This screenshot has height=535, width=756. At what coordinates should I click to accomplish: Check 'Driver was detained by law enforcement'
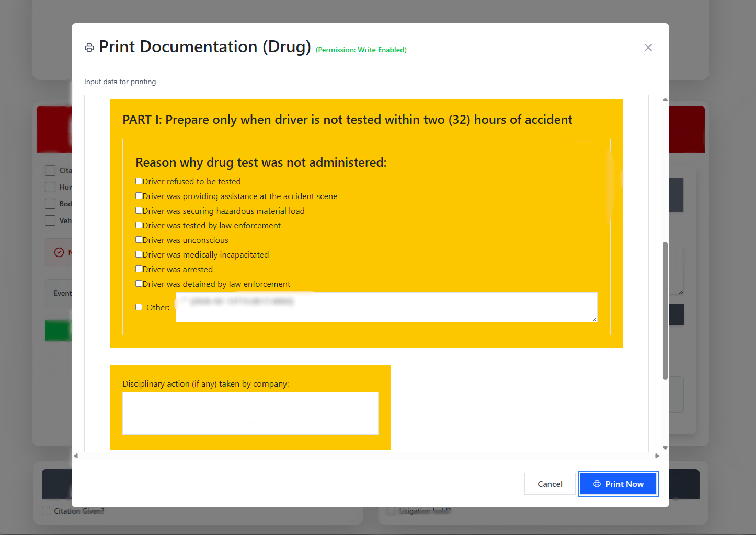click(139, 284)
